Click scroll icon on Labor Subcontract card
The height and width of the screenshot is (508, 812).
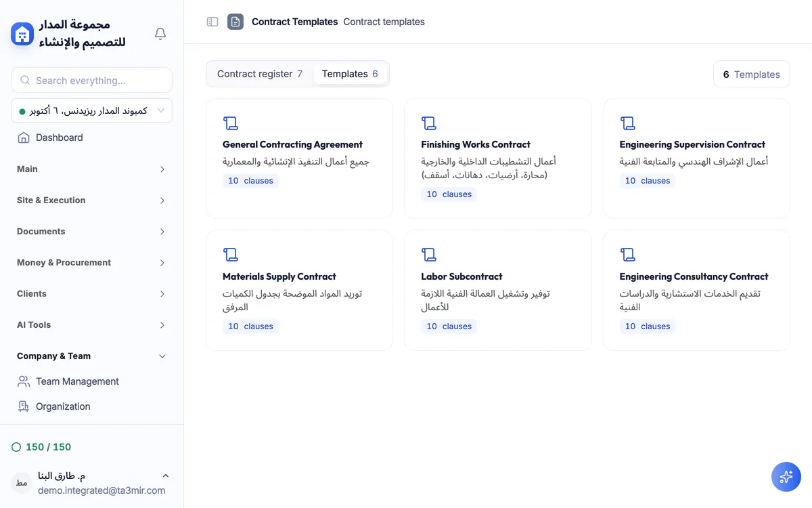(x=429, y=255)
